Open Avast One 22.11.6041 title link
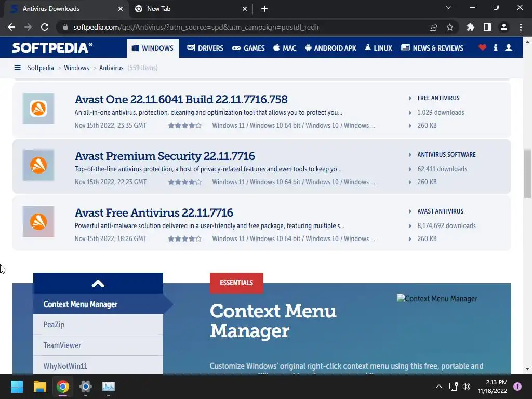Screen dimensions: 532x399 (x=181, y=99)
